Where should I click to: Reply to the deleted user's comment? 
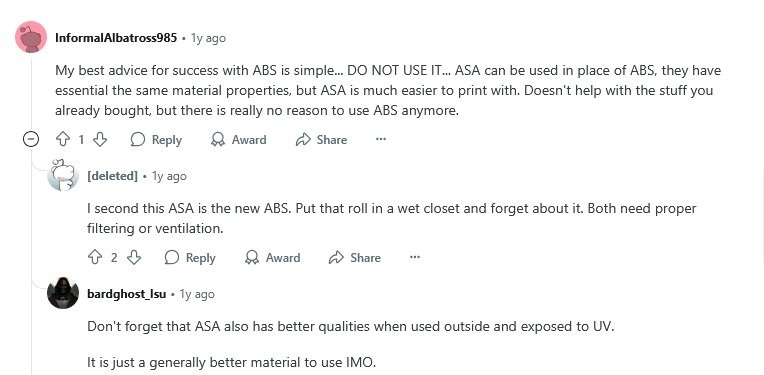click(x=190, y=258)
